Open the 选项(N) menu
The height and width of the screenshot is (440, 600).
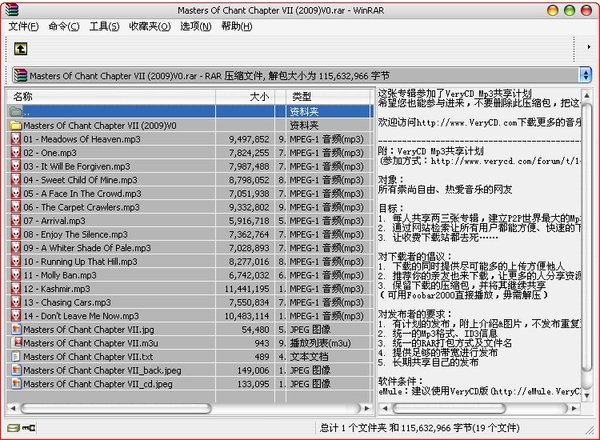[x=196, y=26]
